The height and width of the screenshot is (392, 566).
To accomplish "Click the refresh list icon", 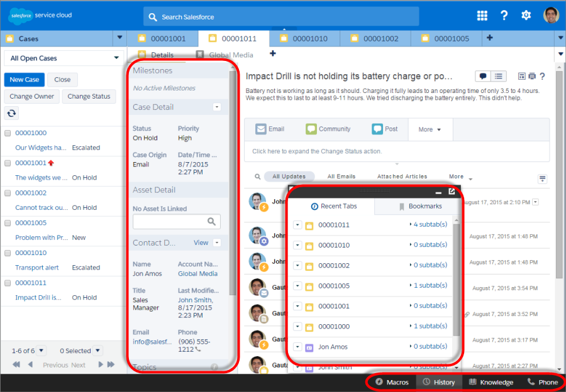I will point(11,113).
